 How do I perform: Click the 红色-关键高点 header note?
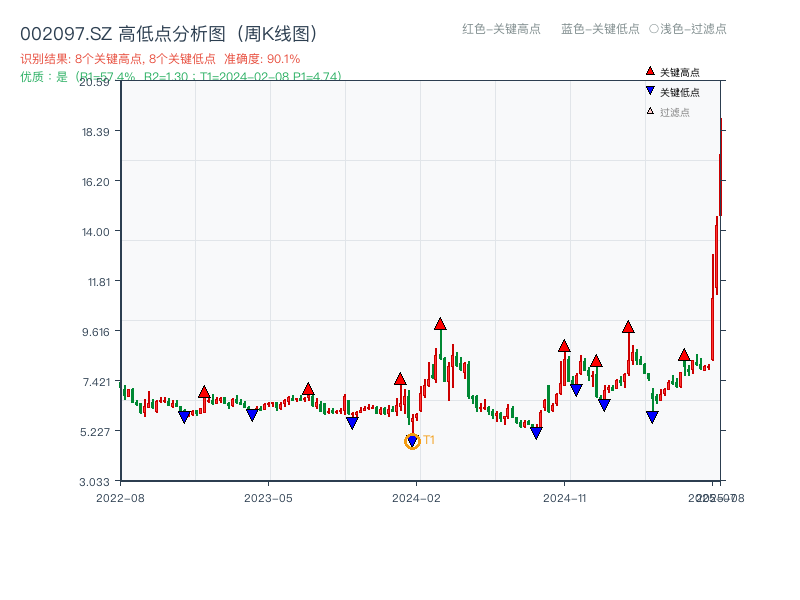tap(502, 29)
